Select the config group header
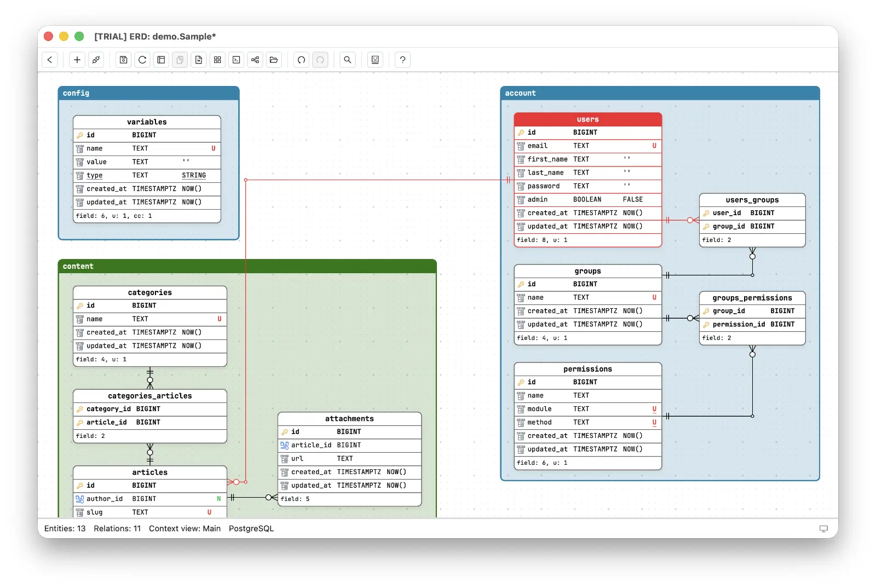Screen dimensions: 876x588 pos(149,93)
